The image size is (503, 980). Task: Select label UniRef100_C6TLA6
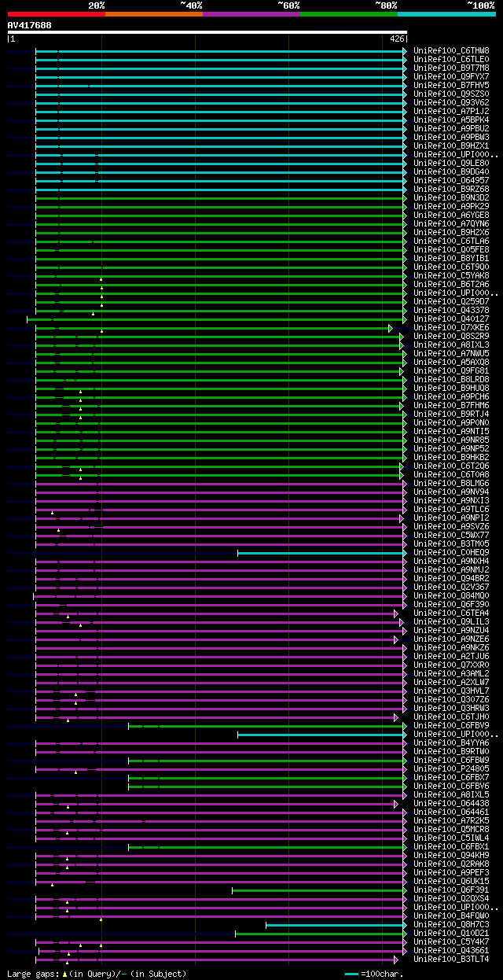pyautogui.click(x=451, y=241)
